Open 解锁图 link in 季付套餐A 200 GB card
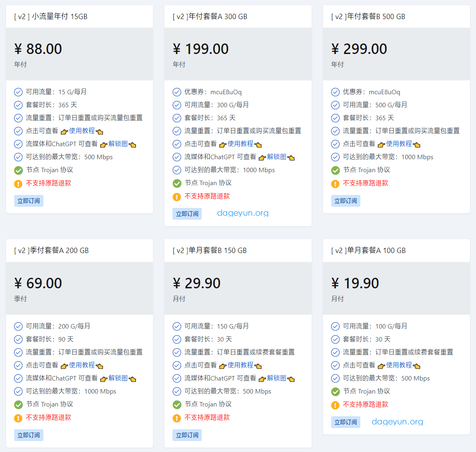Viewport: 476px width, 452px height. click(118, 378)
